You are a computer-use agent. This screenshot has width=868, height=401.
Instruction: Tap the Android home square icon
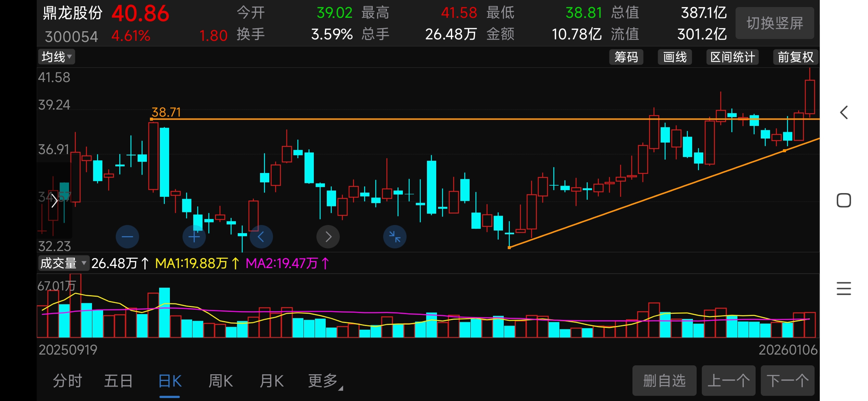844,200
